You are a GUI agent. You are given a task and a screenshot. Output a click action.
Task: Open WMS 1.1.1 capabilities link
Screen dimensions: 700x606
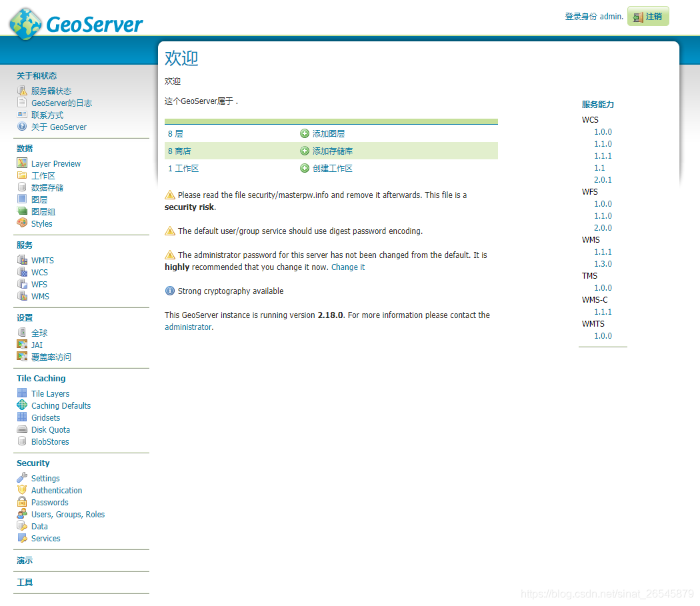[603, 252]
